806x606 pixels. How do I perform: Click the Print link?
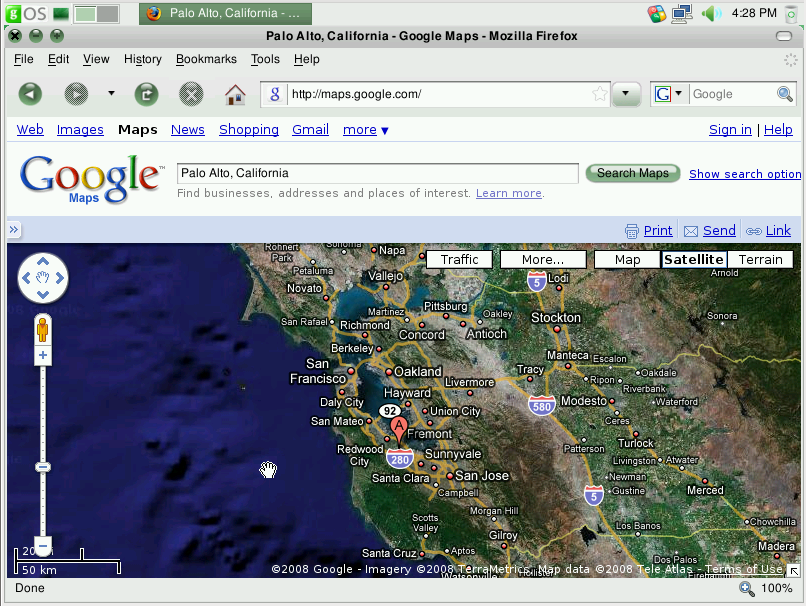tap(658, 231)
